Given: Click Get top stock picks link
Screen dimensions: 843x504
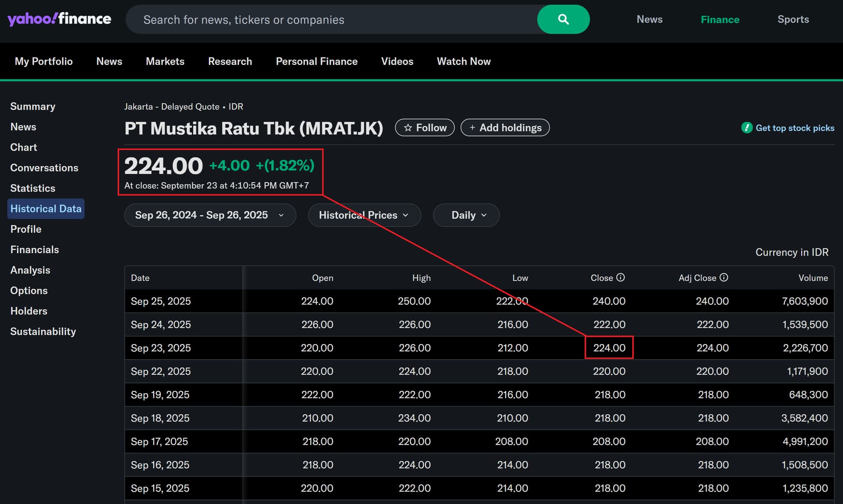Looking at the screenshot, I should [x=794, y=128].
